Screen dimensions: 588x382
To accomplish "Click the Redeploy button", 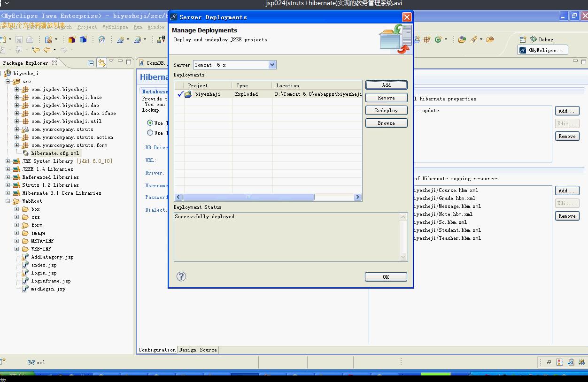I will coord(386,110).
